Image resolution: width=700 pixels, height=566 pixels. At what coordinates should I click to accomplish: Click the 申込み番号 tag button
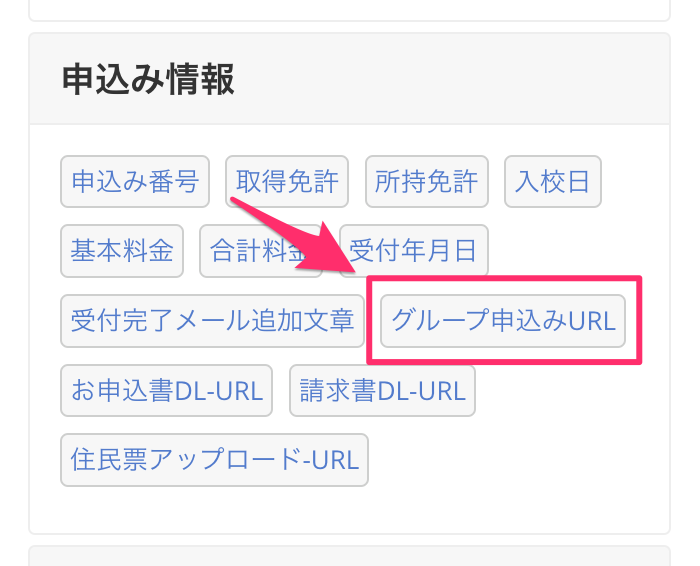pos(135,182)
